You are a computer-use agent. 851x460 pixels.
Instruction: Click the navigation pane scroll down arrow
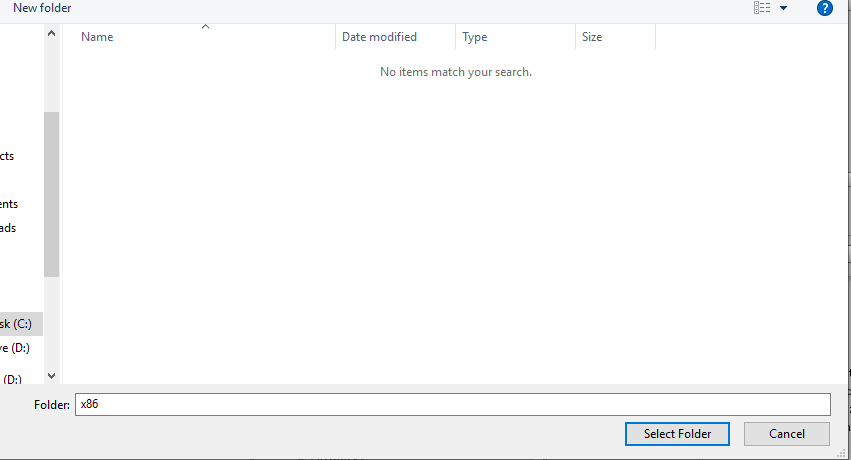click(x=52, y=376)
